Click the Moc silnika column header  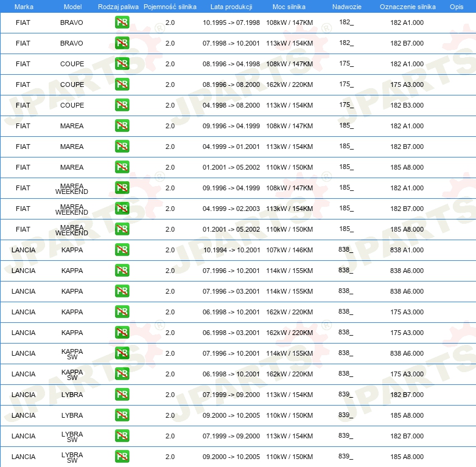point(289,7)
